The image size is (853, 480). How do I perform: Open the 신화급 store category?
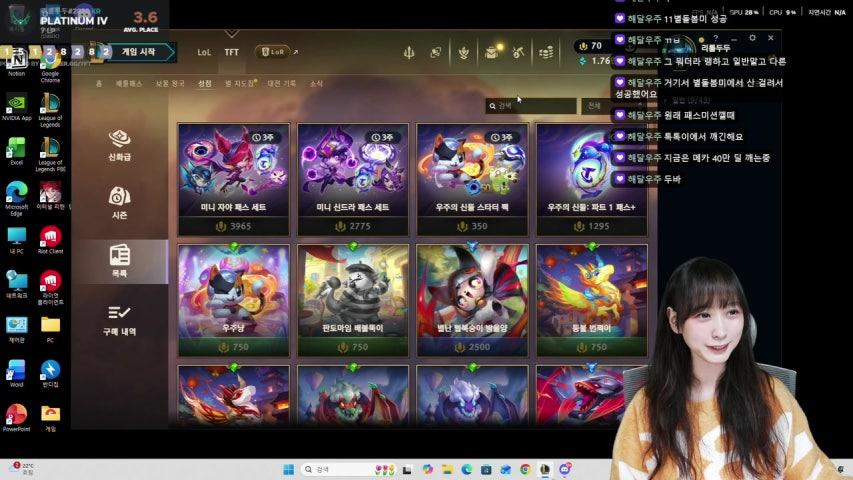(120, 146)
